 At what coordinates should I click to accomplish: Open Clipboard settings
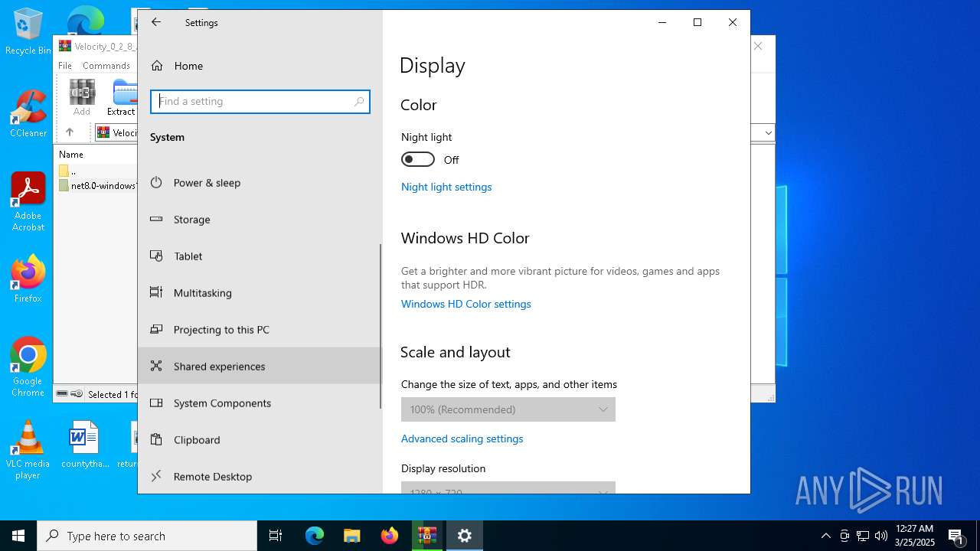[x=260, y=439]
